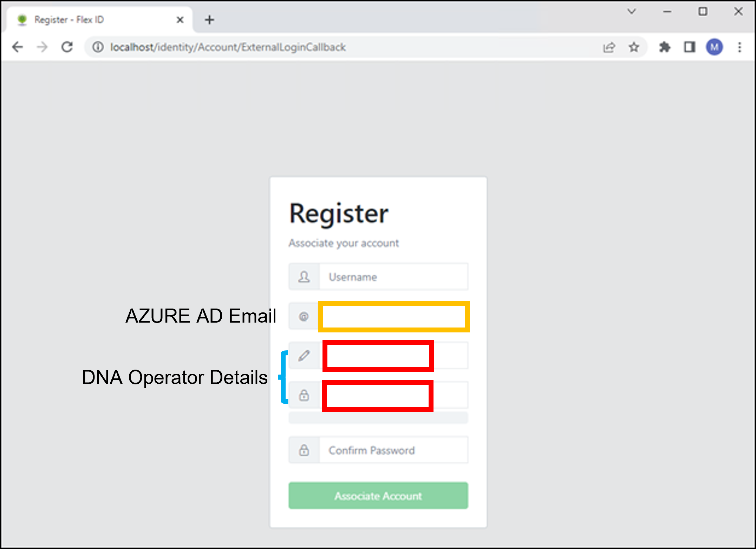The image size is (756, 549).
Task: Minimize the browser window
Action: [667, 12]
